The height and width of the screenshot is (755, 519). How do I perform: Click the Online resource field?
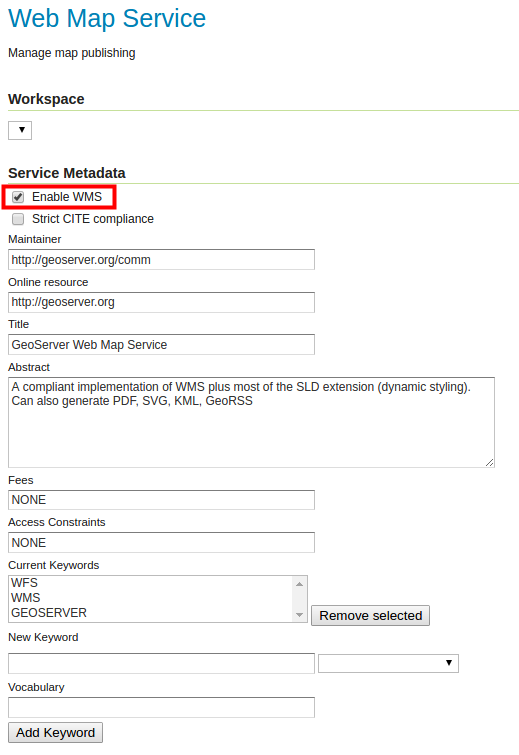click(x=161, y=302)
